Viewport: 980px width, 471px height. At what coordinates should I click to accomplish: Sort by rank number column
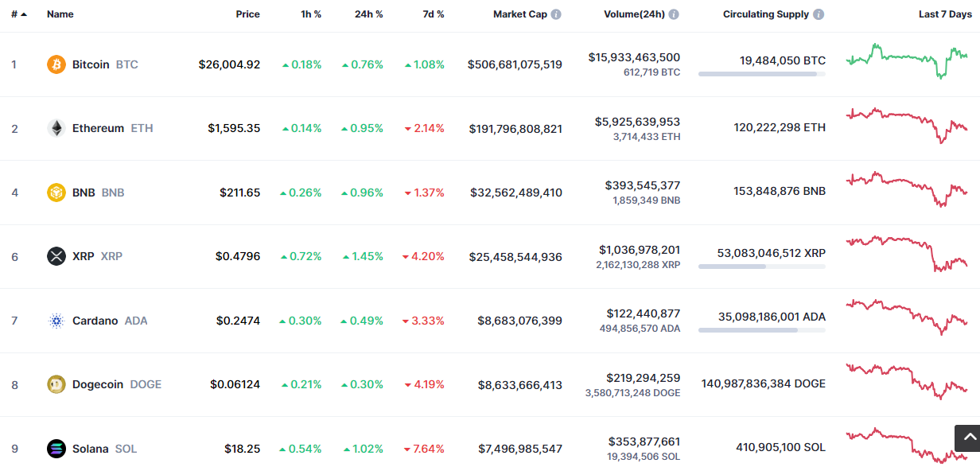(18, 14)
